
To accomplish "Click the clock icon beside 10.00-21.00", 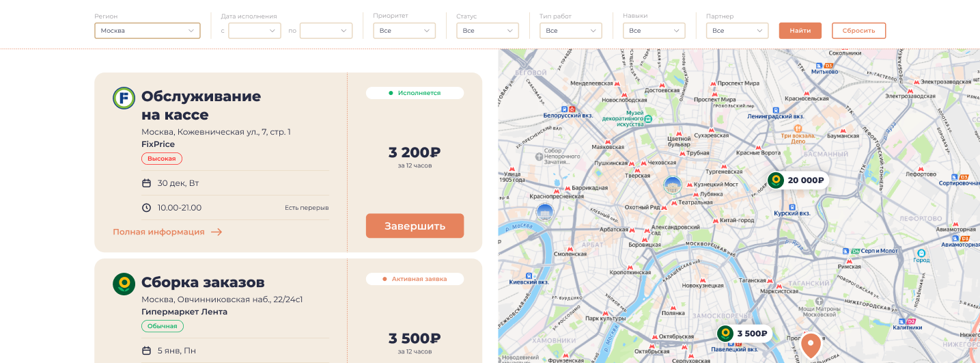I will [146, 208].
